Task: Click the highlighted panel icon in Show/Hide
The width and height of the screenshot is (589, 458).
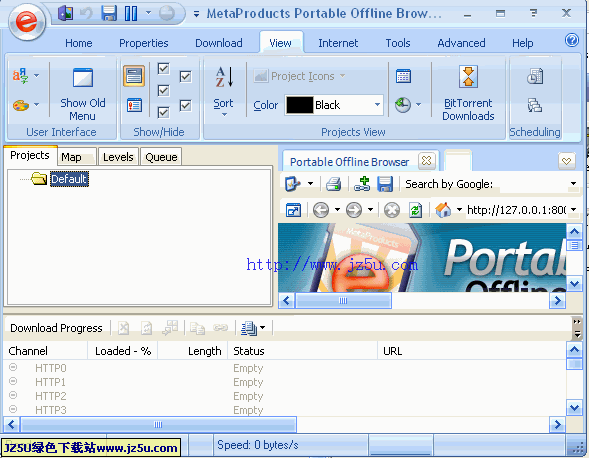Action: click(x=134, y=76)
